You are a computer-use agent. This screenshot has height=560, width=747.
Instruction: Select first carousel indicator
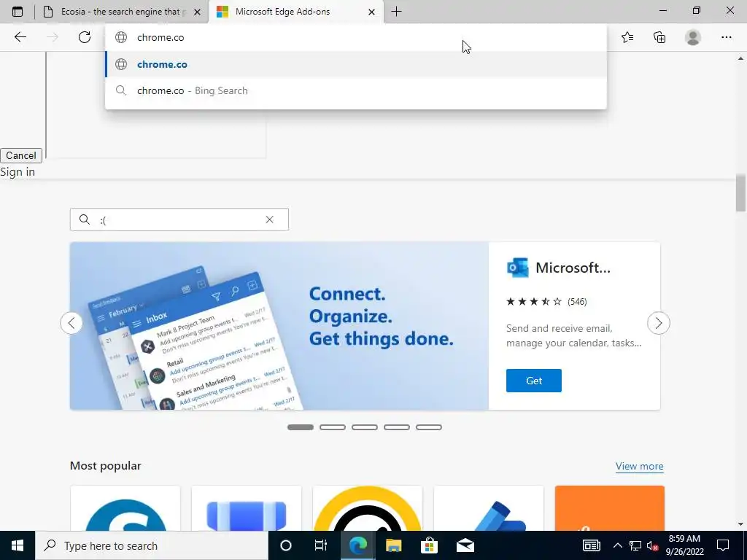(x=301, y=427)
